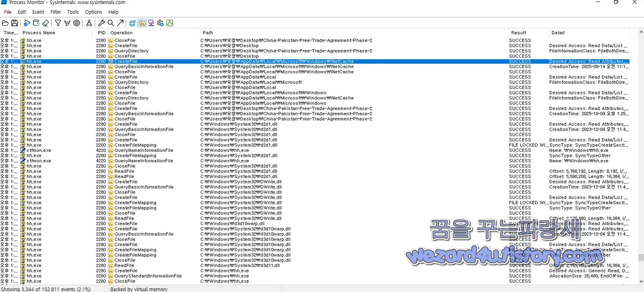The width and height of the screenshot is (644, 292).
Task: Click status text 'Showing 3,344 of 152,811 events'
Action: pos(45,289)
